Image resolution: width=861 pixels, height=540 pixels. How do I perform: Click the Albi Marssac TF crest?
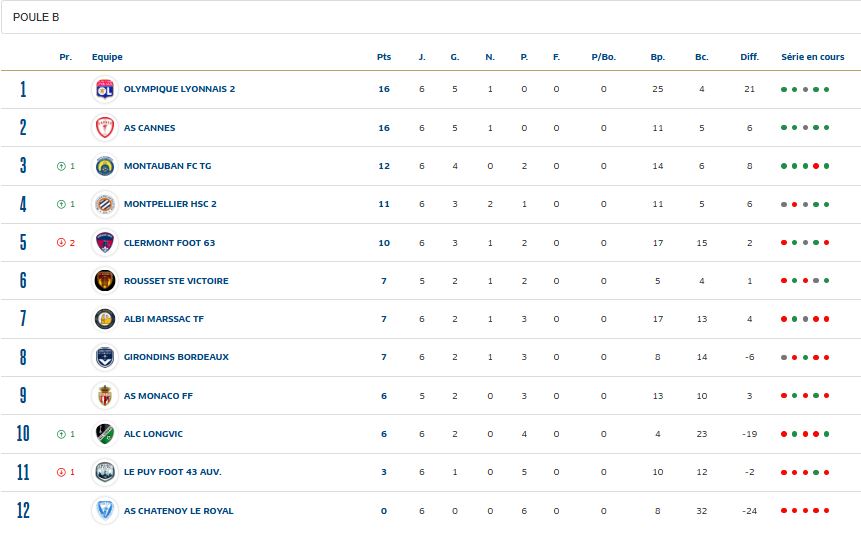tap(105, 319)
